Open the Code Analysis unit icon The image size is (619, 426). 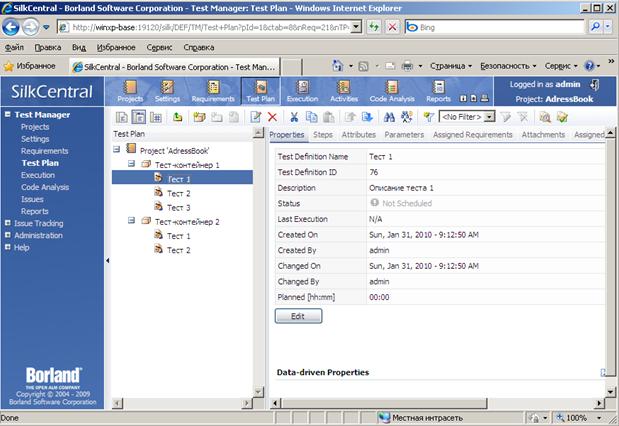coord(392,87)
